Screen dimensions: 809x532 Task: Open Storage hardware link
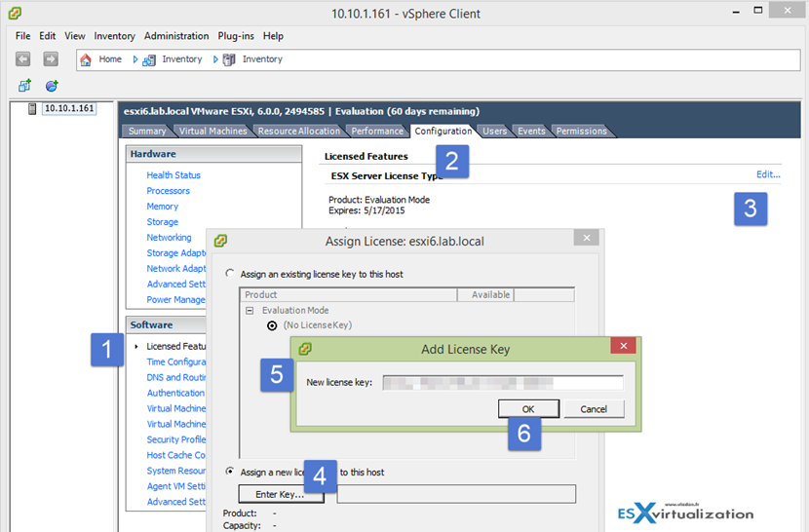pos(163,222)
